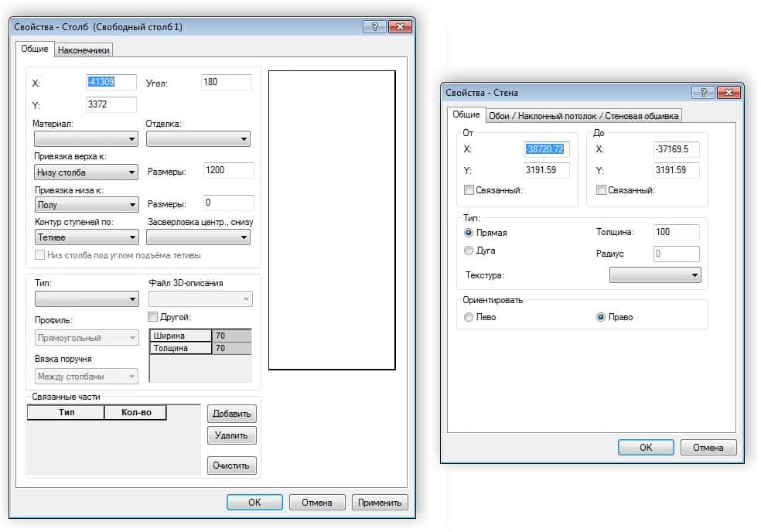The height and width of the screenshot is (532, 761).
Task: Expand the Контур ступеней по dropdown
Action: pyautogui.click(x=86, y=238)
